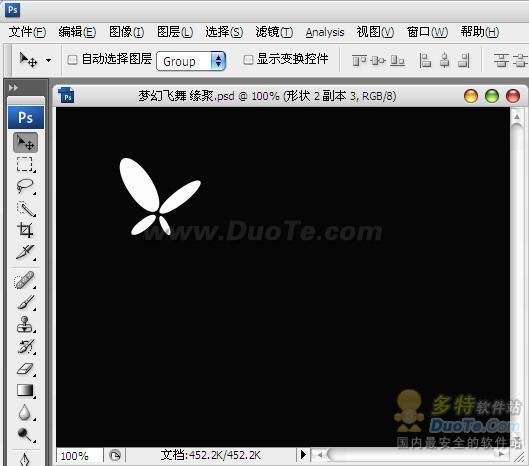Select the Clone Stamp tool
The width and height of the screenshot is (529, 466).
25,325
